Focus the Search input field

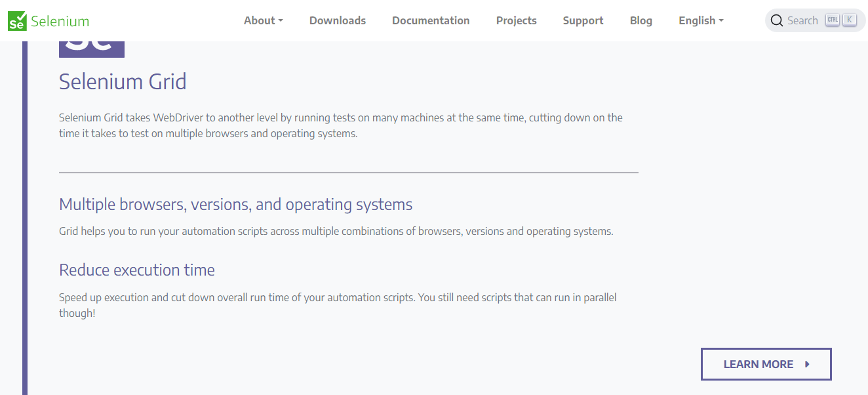pyautogui.click(x=802, y=20)
